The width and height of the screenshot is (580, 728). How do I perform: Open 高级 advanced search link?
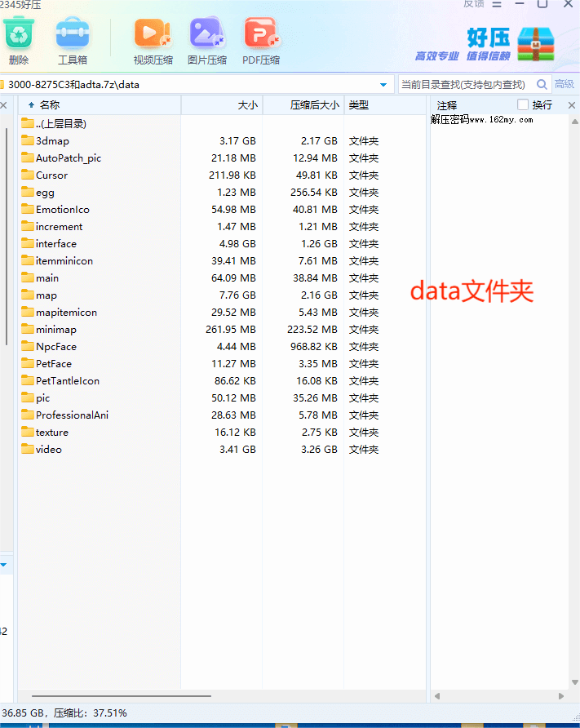point(565,84)
